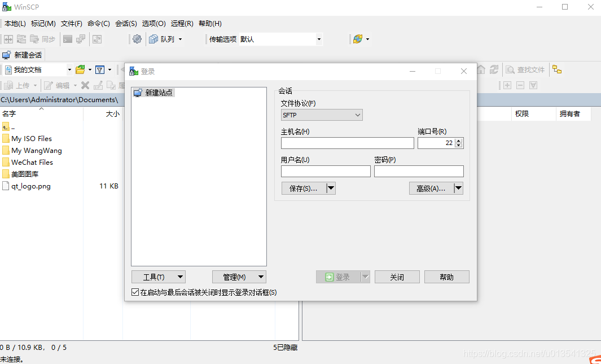Click the unselect files minus icon
601x364 pixels.
[520, 85]
